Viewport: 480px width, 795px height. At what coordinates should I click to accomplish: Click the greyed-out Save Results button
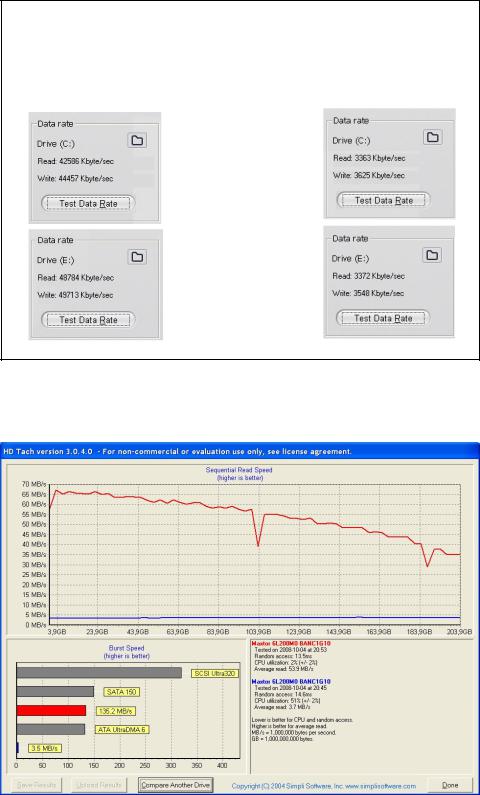36,785
